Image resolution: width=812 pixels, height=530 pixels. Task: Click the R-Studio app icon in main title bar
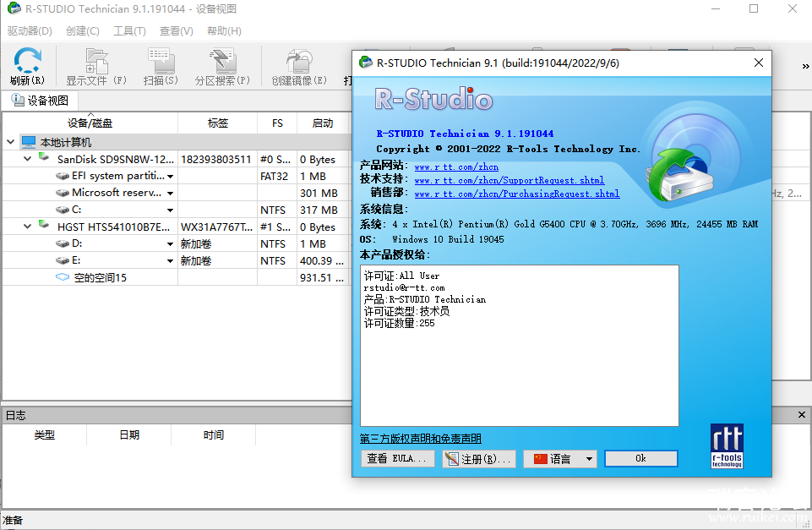pyautogui.click(x=14, y=8)
